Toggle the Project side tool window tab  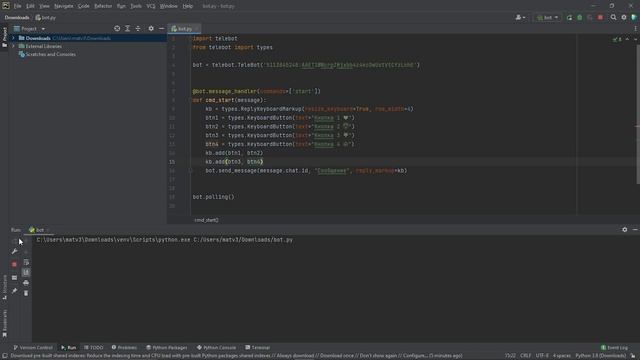[x=4, y=37]
